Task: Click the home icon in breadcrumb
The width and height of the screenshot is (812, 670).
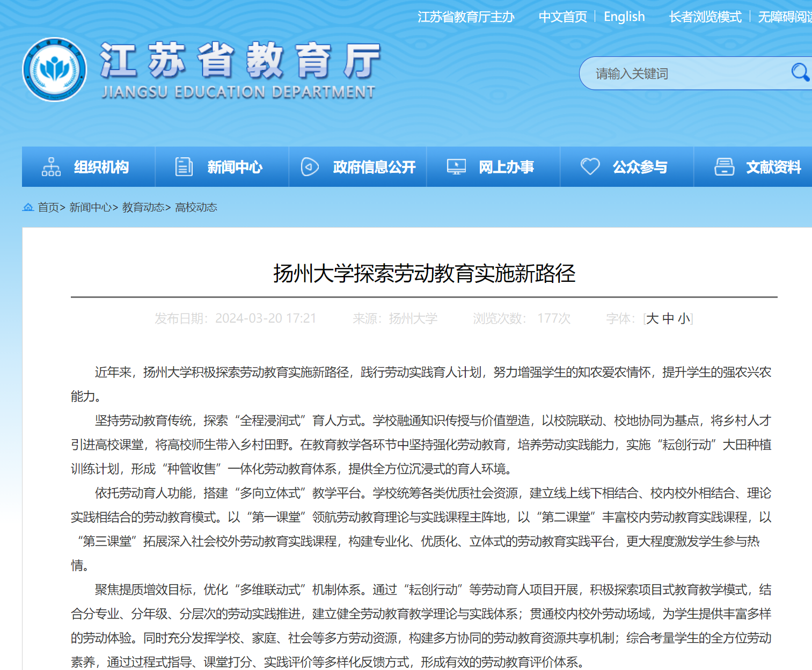Action: [28, 207]
